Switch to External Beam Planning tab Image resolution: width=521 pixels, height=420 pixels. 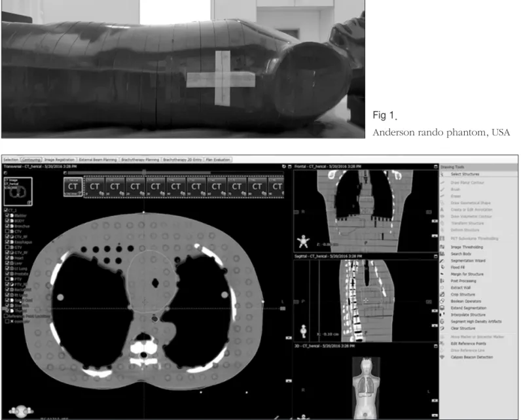98,160
